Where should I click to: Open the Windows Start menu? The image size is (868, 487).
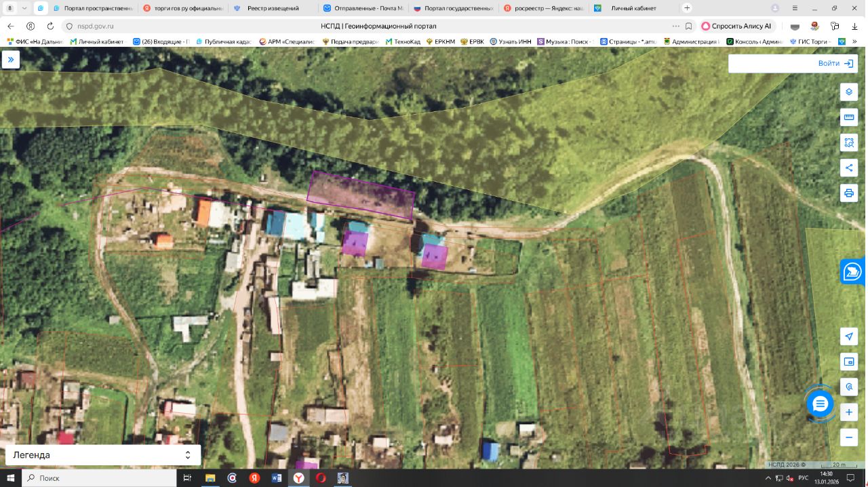tap(10, 478)
